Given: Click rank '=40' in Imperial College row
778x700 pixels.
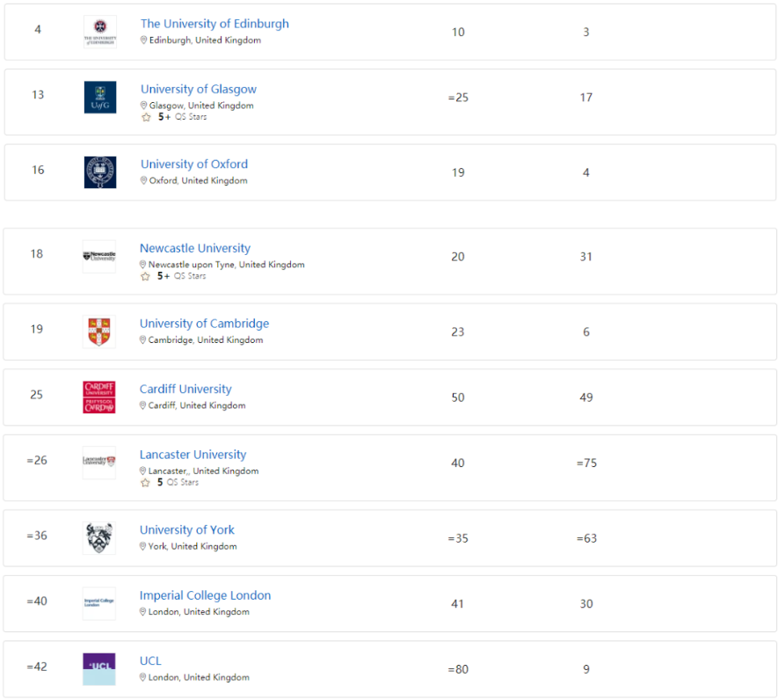Looking at the screenshot, I should pos(37,602).
